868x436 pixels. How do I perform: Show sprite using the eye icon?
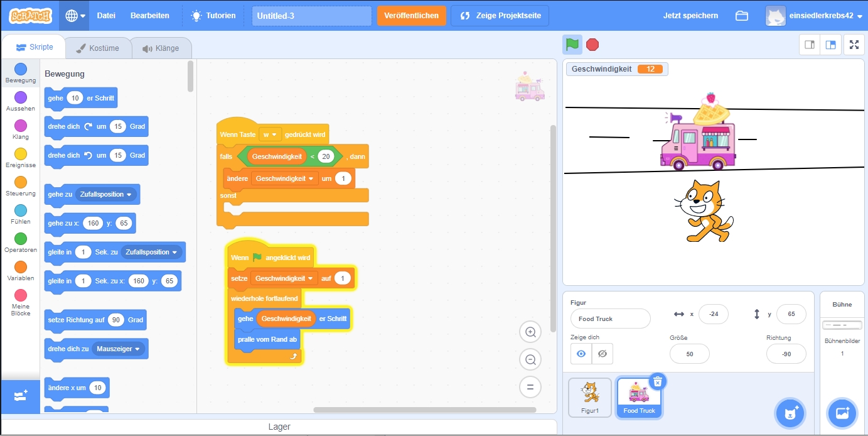point(581,354)
